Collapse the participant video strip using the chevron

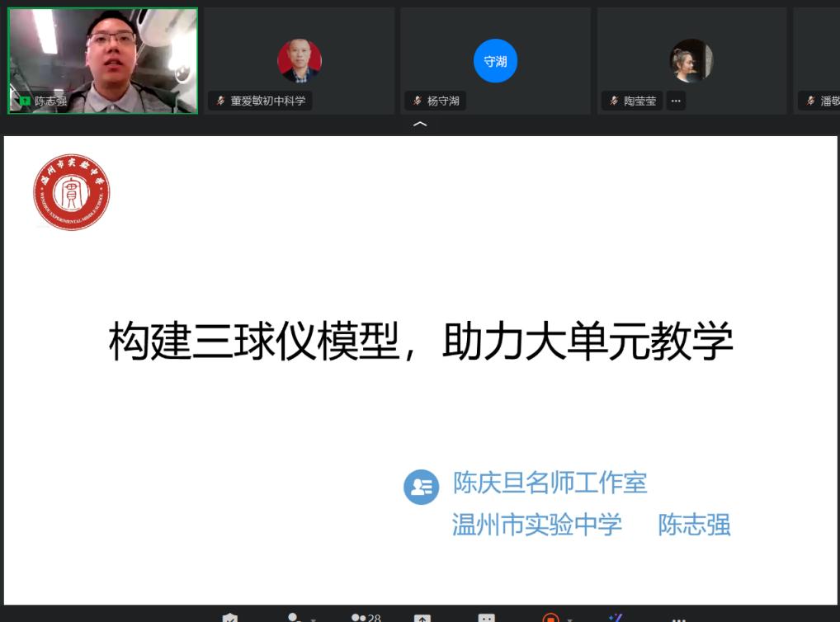(x=420, y=125)
